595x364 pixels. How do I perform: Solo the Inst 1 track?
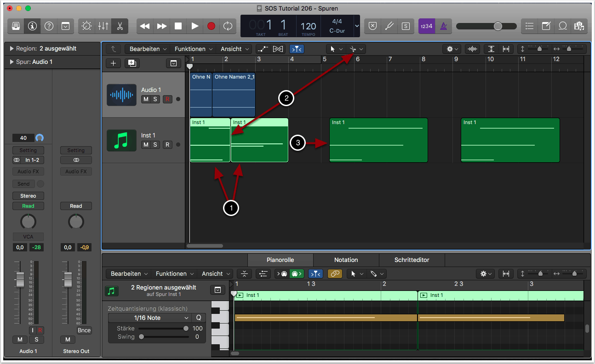pos(155,145)
